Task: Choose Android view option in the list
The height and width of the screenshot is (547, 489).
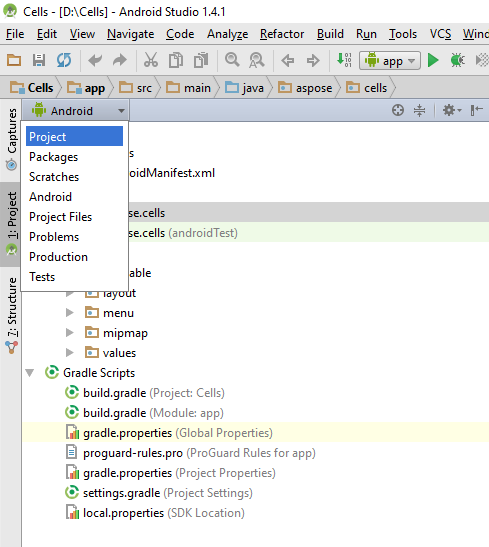Action: (74, 197)
